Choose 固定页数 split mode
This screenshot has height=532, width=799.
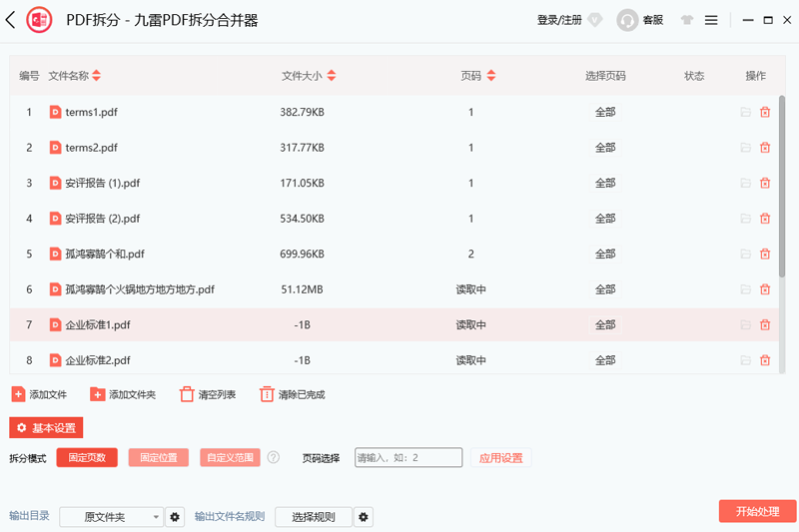87,458
